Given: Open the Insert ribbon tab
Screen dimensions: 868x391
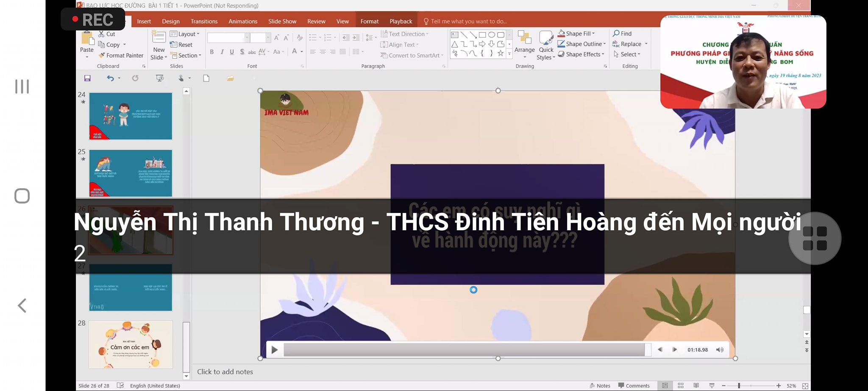Looking at the screenshot, I should point(144,21).
